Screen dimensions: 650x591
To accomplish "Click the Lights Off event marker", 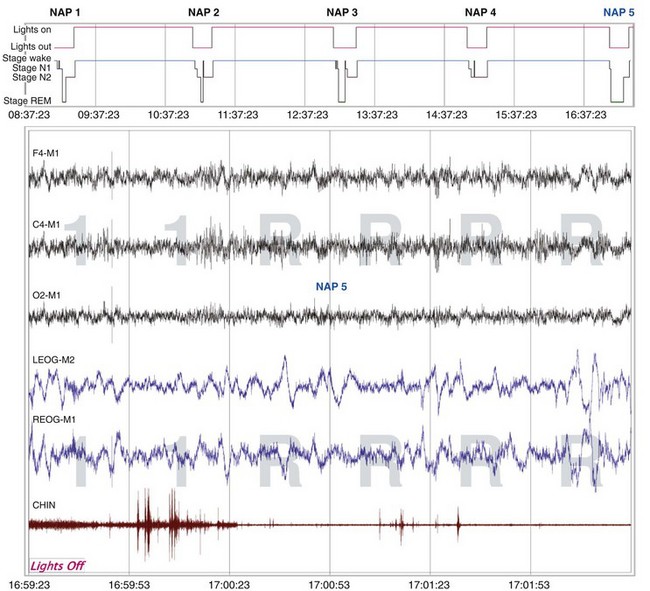I will (63, 565).
